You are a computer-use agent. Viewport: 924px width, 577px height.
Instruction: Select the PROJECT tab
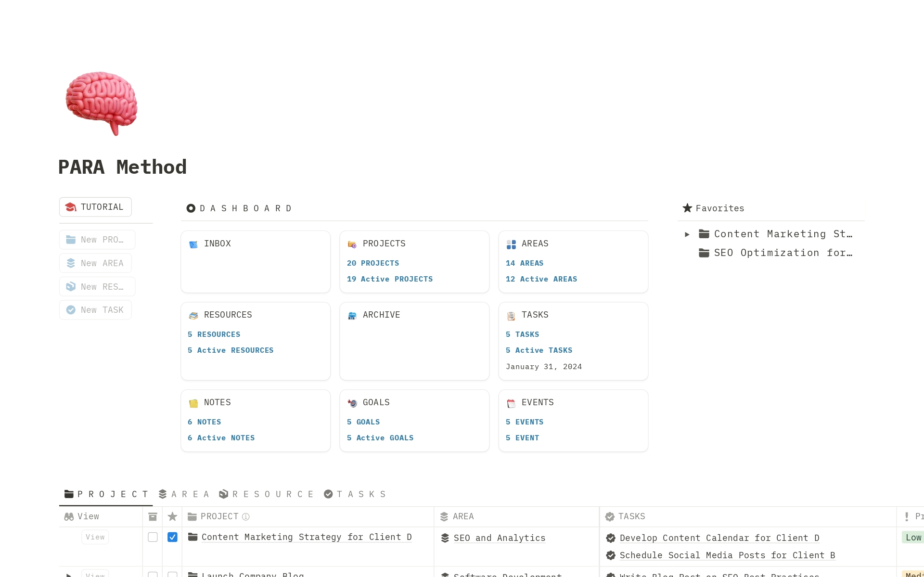[x=106, y=494]
